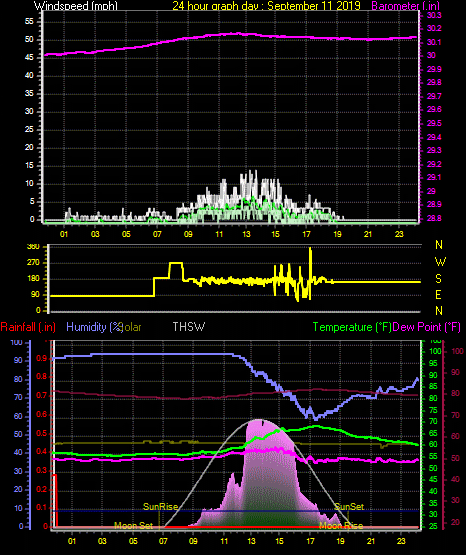This screenshot has height=555, width=466.
Task: Click the red rainfall spike at midnight
Action: (x=55, y=500)
